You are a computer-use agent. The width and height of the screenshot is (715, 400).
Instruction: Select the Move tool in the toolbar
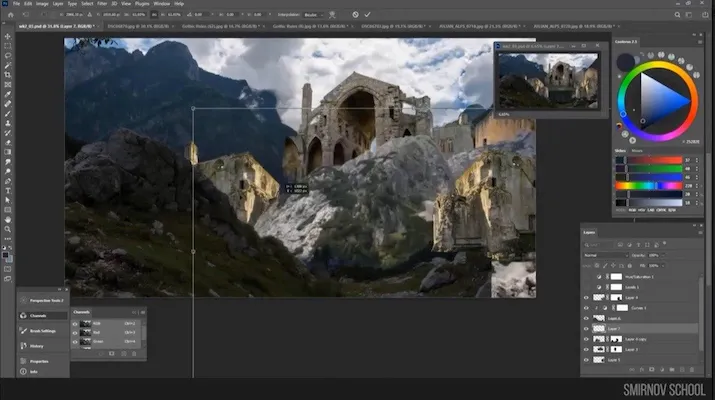click(7, 36)
